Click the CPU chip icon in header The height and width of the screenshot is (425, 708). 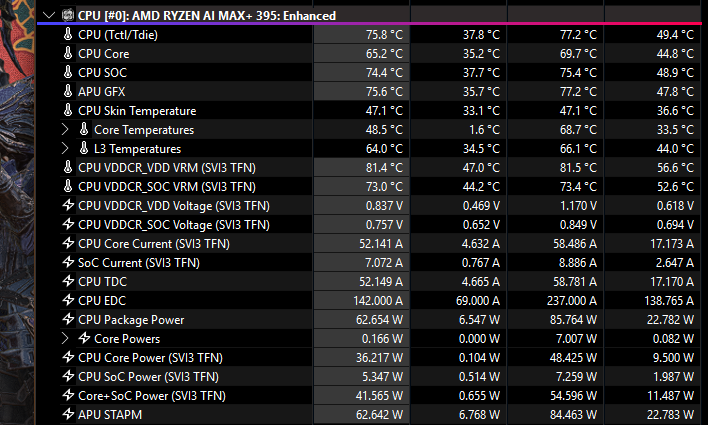coord(67,16)
